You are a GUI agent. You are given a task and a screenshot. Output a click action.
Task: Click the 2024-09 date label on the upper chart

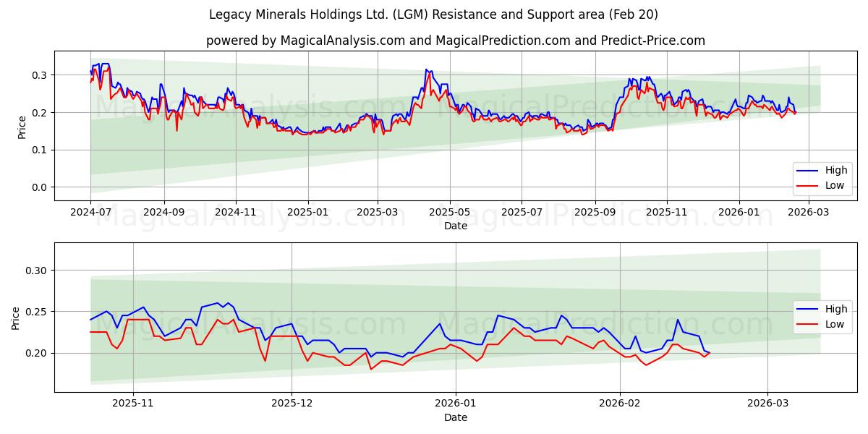click(163, 213)
